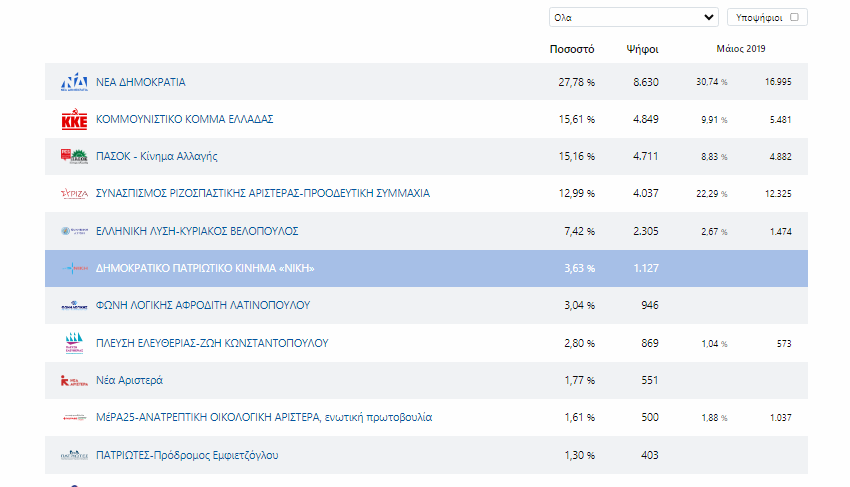The height and width of the screenshot is (487, 850).
Task: Open ΠΑΣΟΚ - Κίνημα Αλλαγής link
Action: pos(157,156)
